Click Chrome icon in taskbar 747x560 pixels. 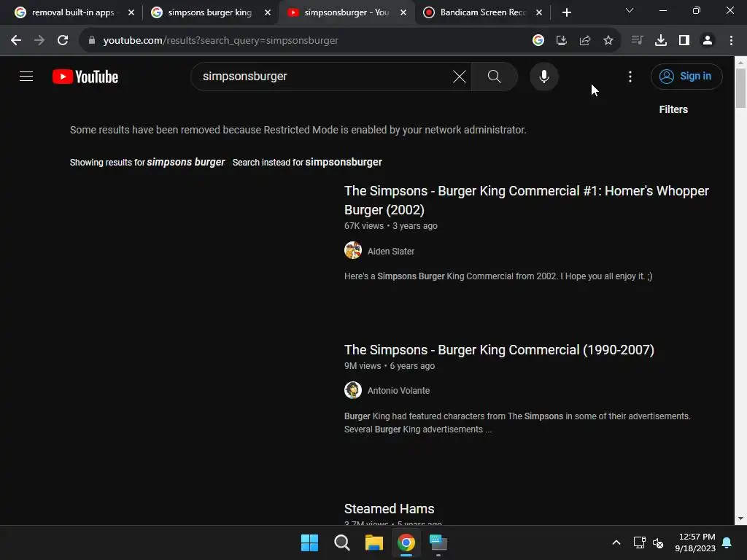point(406,542)
